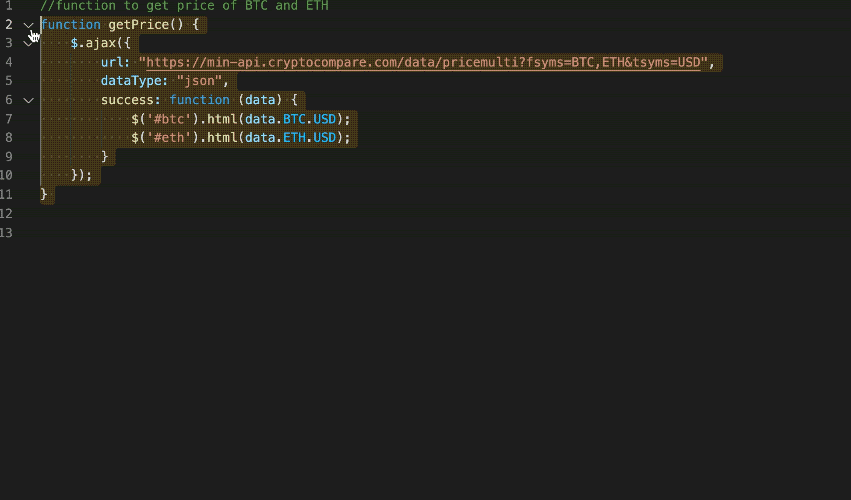Click the function keyword after success:
The width and height of the screenshot is (851, 500).
199,100
